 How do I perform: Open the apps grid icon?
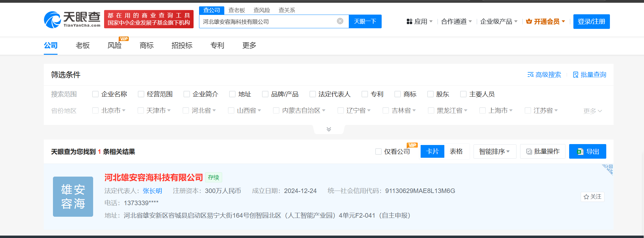[409, 22]
